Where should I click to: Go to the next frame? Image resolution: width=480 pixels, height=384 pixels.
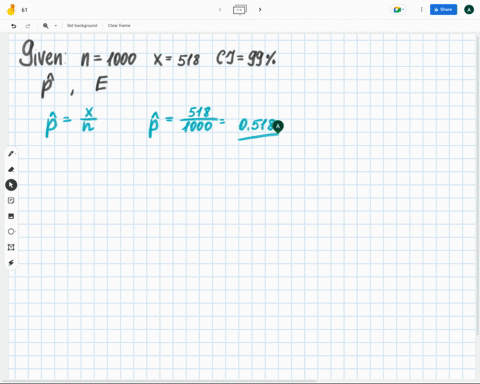pos(260,10)
